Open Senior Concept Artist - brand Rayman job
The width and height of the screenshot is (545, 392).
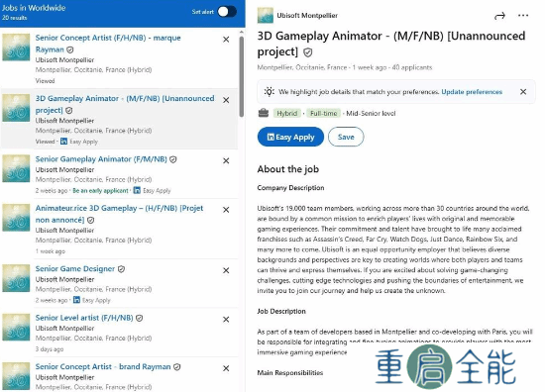(103, 366)
